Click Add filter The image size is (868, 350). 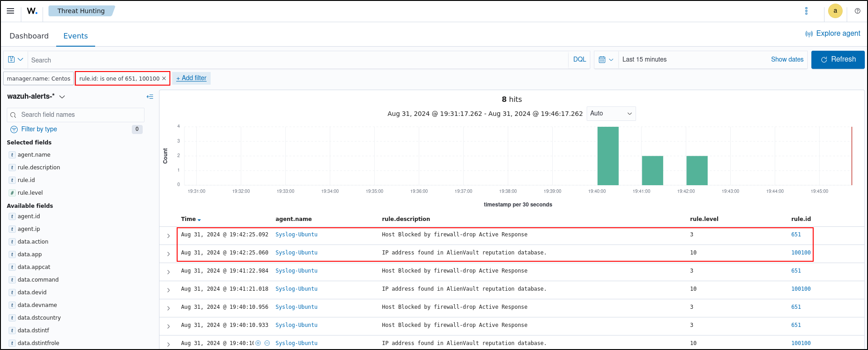191,78
